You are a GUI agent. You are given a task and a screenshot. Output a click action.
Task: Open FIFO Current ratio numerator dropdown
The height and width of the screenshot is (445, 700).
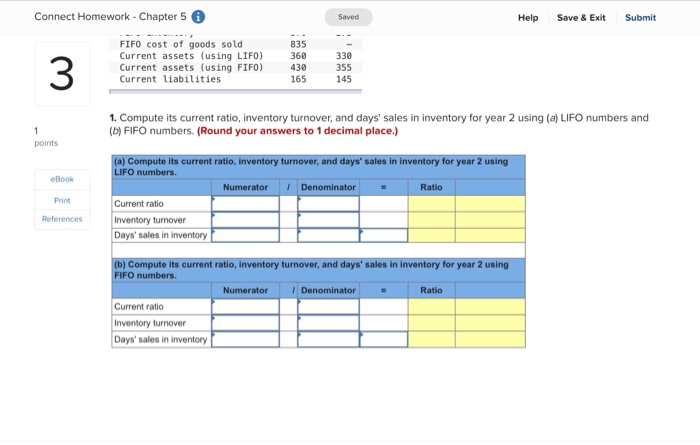(x=245, y=307)
